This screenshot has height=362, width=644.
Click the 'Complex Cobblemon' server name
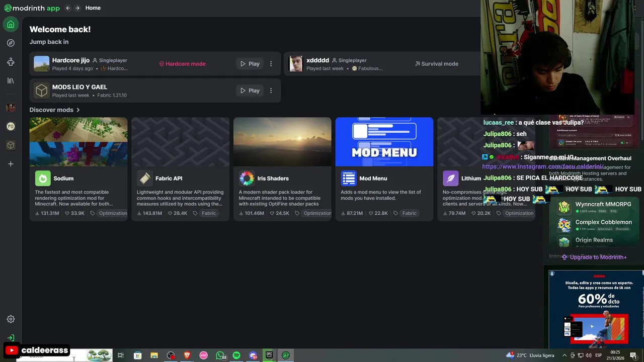(604, 222)
